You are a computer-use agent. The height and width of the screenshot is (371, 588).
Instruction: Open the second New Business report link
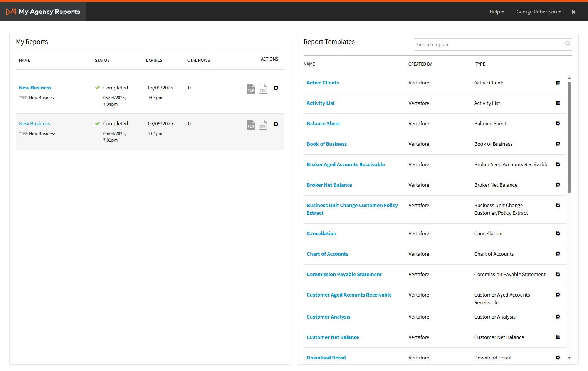(34, 124)
